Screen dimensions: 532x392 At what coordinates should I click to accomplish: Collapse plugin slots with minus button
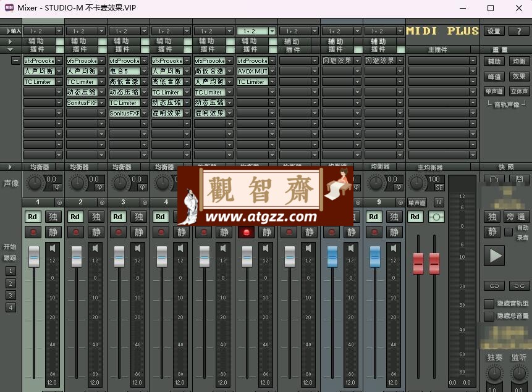tap(15, 60)
